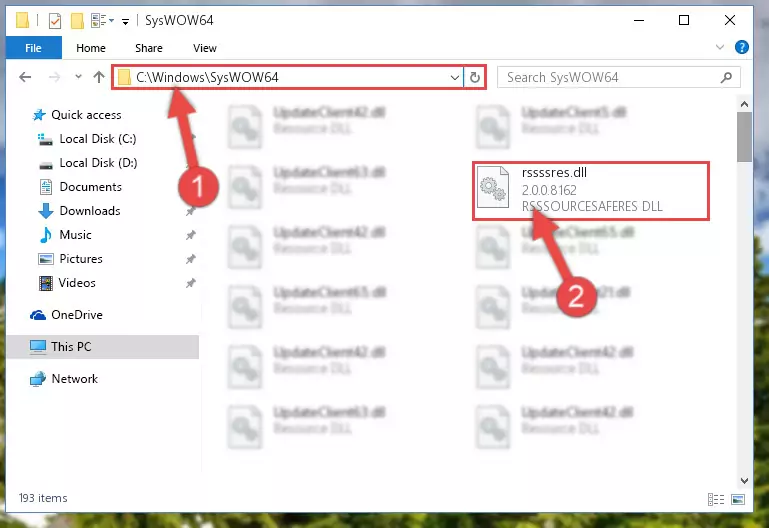Select OneDrive in the navigation pane
Screen dimensions: 769x528
[x=77, y=315]
